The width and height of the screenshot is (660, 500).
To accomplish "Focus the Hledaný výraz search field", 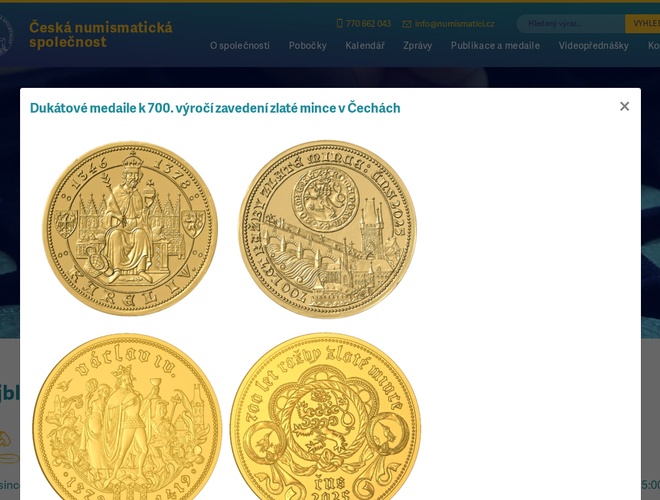I will coord(571,24).
